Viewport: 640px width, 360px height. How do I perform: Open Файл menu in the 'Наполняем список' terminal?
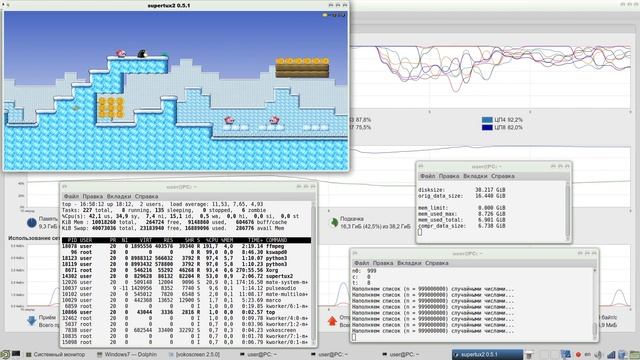(x=362, y=263)
